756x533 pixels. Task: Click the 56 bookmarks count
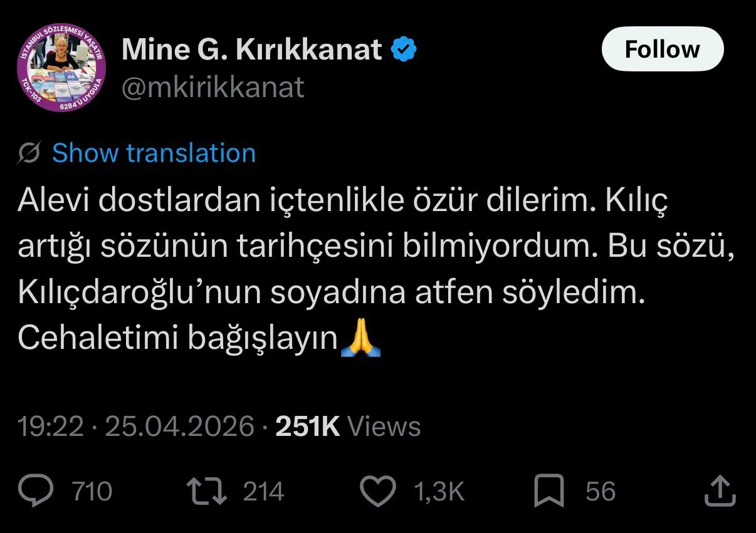pyautogui.click(x=601, y=492)
